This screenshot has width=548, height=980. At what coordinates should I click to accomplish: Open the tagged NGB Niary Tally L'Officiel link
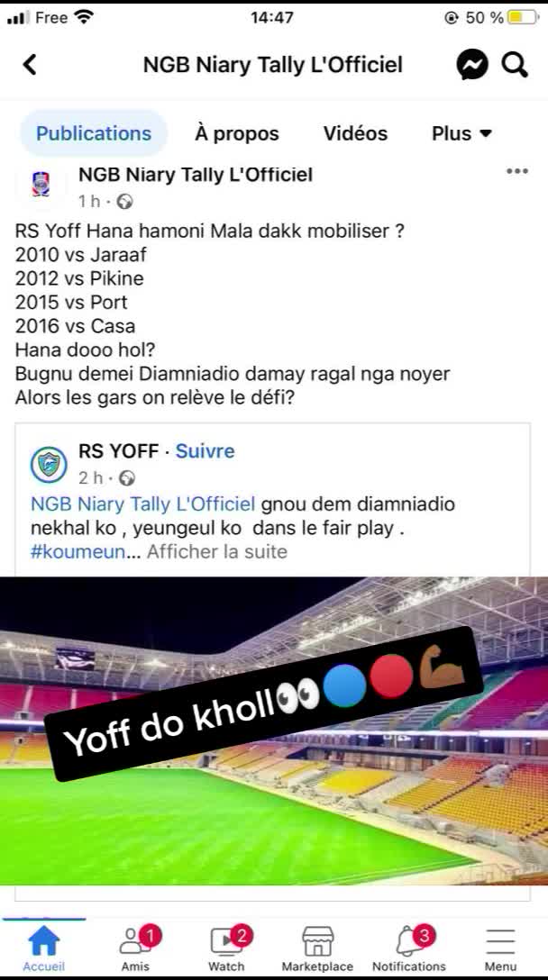pyautogui.click(x=142, y=504)
